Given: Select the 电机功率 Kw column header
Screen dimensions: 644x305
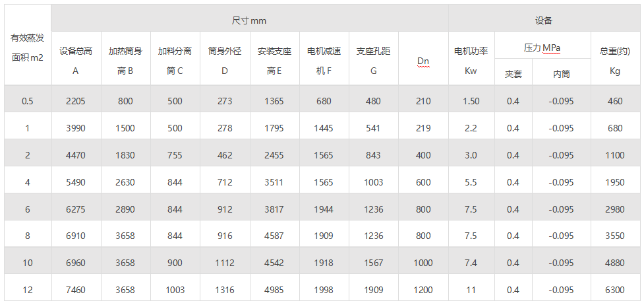Looking at the screenshot, I should click(471, 60).
